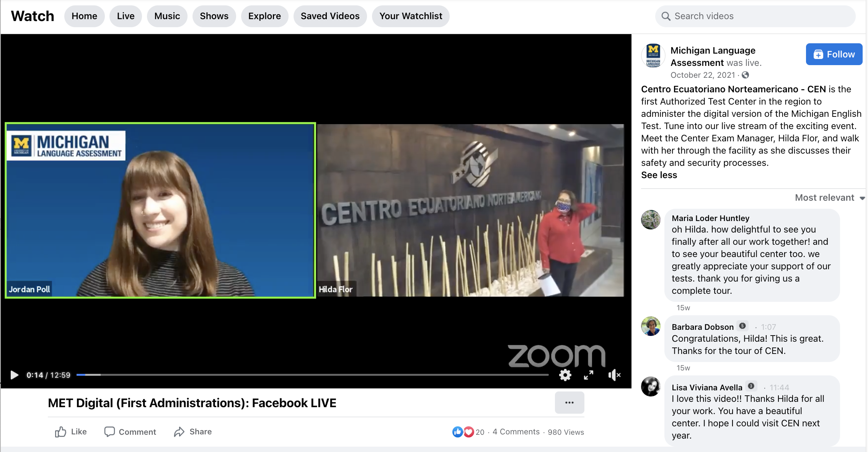This screenshot has width=868, height=452.
Task: Click the 980 Views count
Action: 566,432
